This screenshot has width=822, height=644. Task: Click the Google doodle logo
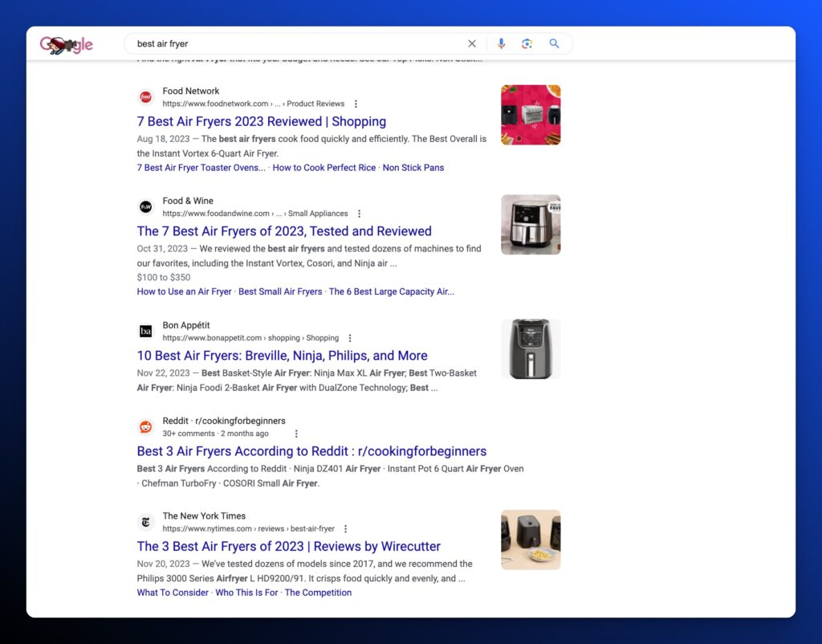(66, 45)
